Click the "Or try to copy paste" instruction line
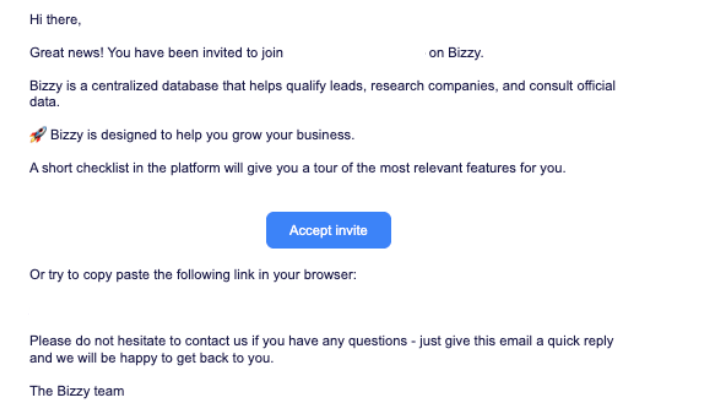705x409 pixels. point(193,275)
